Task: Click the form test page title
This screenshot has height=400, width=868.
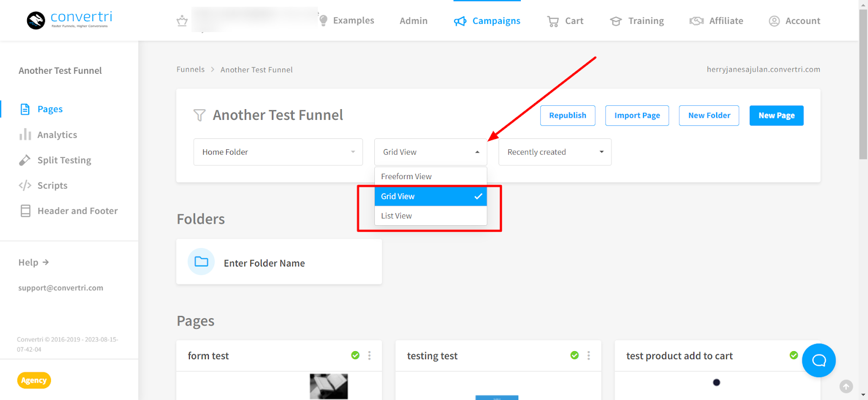Action: 208,356
